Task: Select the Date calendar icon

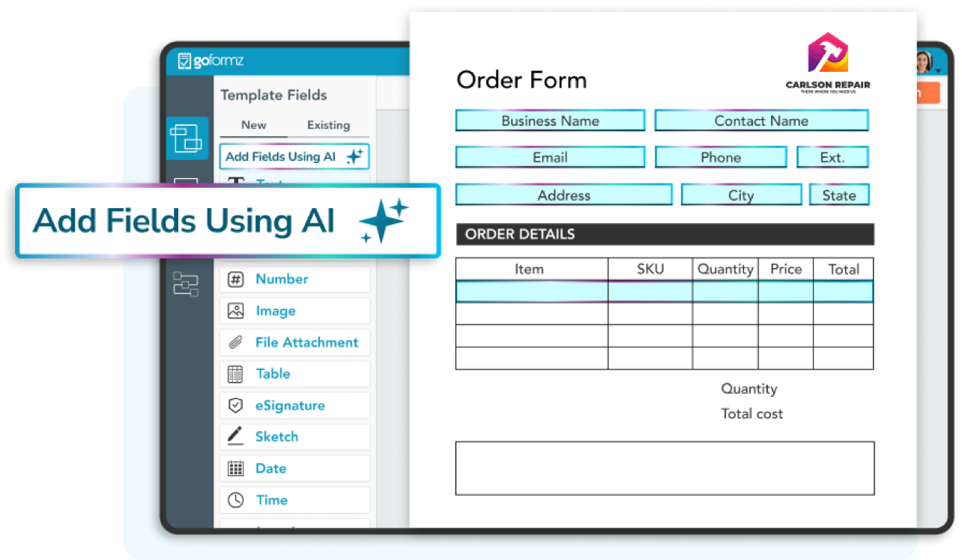Action: [235, 467]
